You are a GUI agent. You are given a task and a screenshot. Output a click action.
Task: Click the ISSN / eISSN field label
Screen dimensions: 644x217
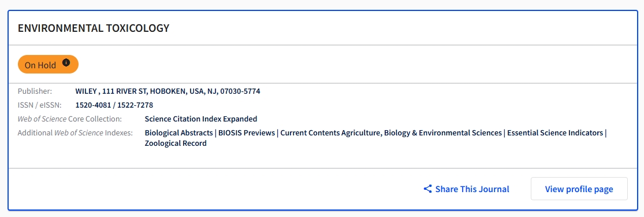click(x=39, y=105)
